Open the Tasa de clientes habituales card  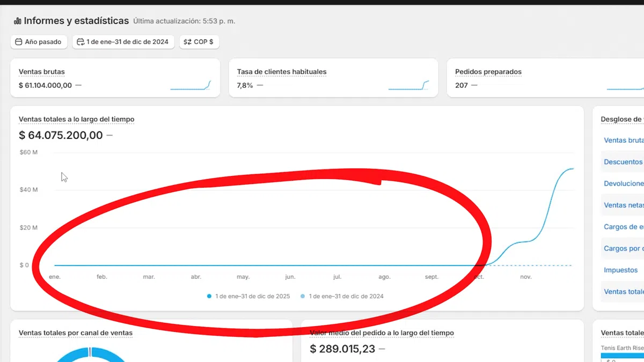333,78
